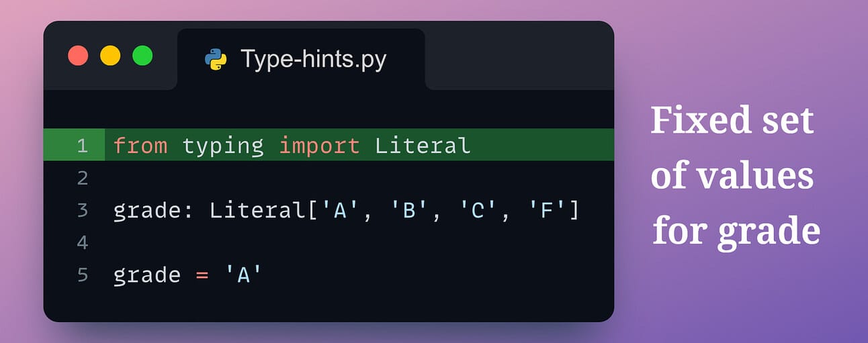Click the 'from' keyword on line 1

tap(140, 146)
